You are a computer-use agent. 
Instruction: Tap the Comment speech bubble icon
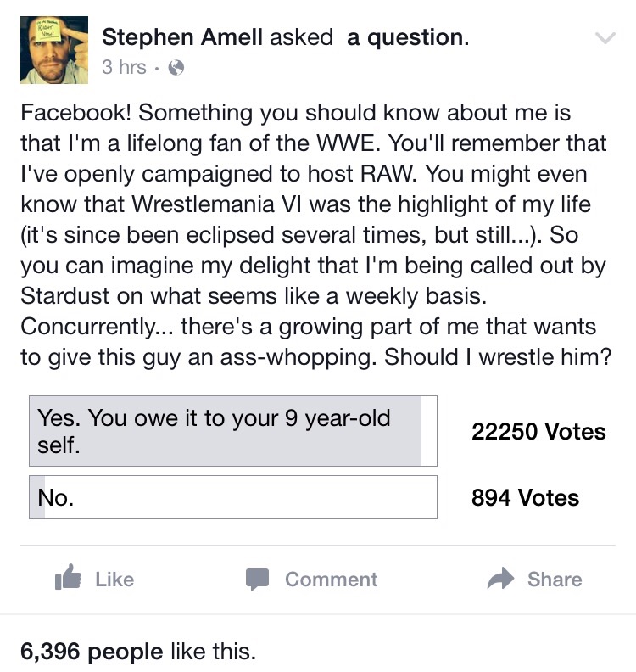coord(257,580)
